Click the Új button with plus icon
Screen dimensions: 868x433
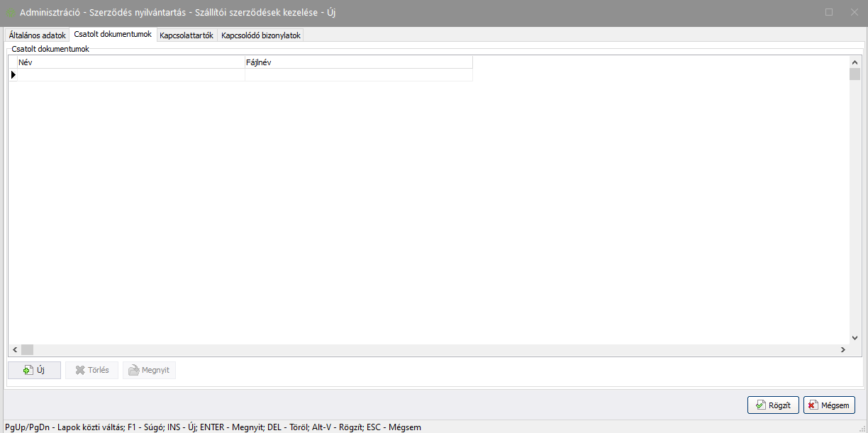tap(34, 370)
